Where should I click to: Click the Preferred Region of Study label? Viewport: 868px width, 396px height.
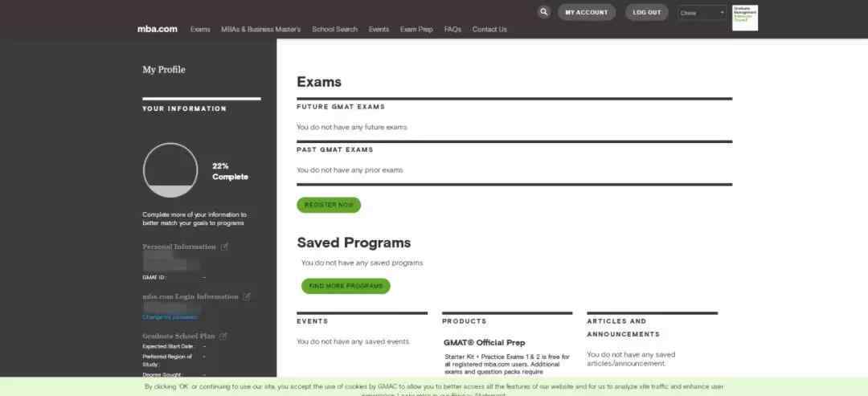[167, 360]
